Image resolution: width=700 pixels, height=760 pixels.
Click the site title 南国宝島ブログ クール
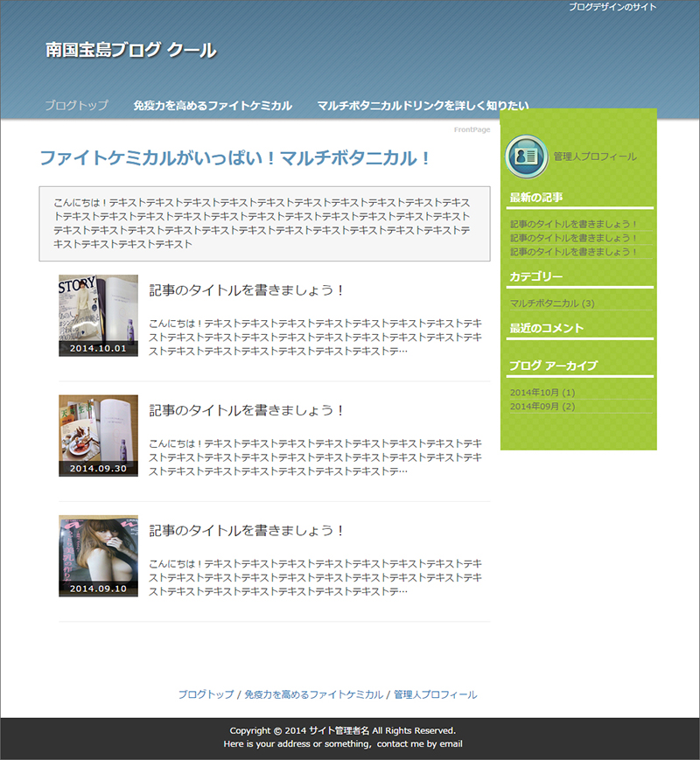(x=131, y=51)
